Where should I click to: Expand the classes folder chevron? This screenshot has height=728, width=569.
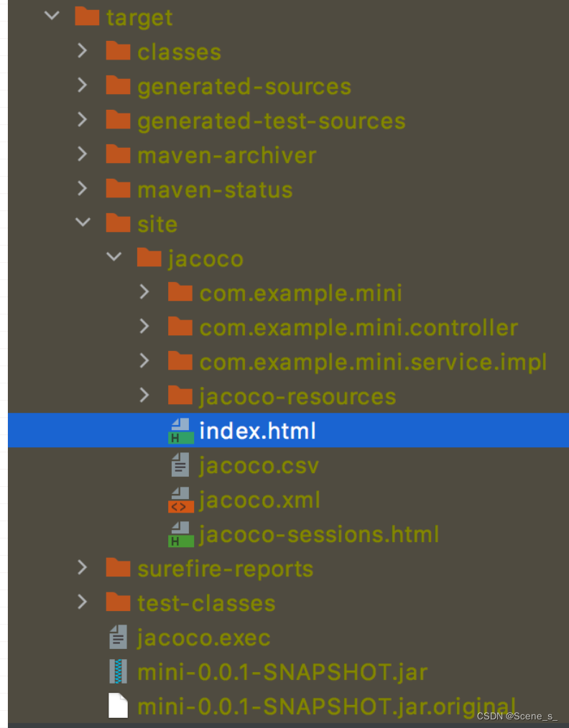click(83, 50)
